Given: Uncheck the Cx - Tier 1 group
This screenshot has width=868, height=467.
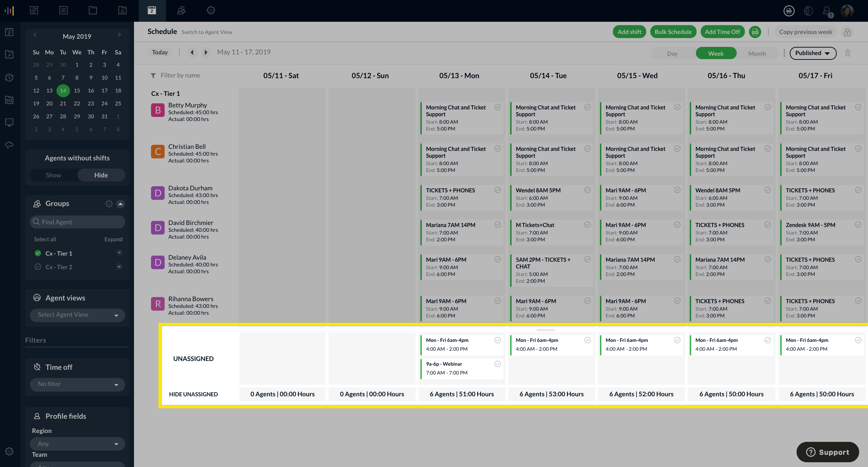Looking at the screenshot, I should (x=38, y=253).
